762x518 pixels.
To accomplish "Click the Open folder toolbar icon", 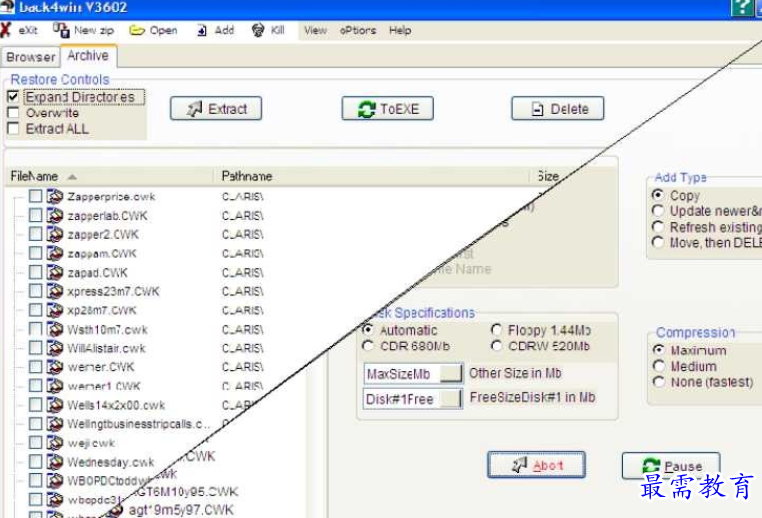I will (137, 30).
